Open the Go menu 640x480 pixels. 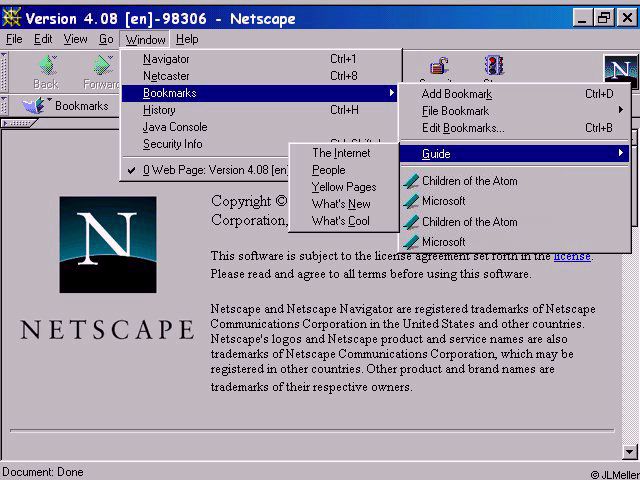click(106, 39)
